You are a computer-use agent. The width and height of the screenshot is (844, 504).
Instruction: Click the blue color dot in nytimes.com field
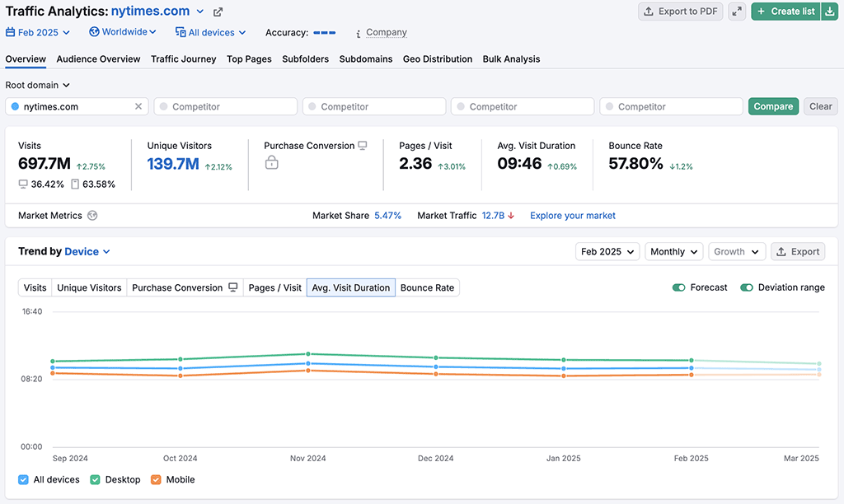point(15,106)
